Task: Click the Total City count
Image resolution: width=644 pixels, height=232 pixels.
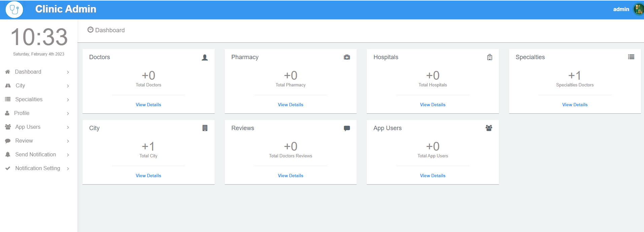Action: 148,146
